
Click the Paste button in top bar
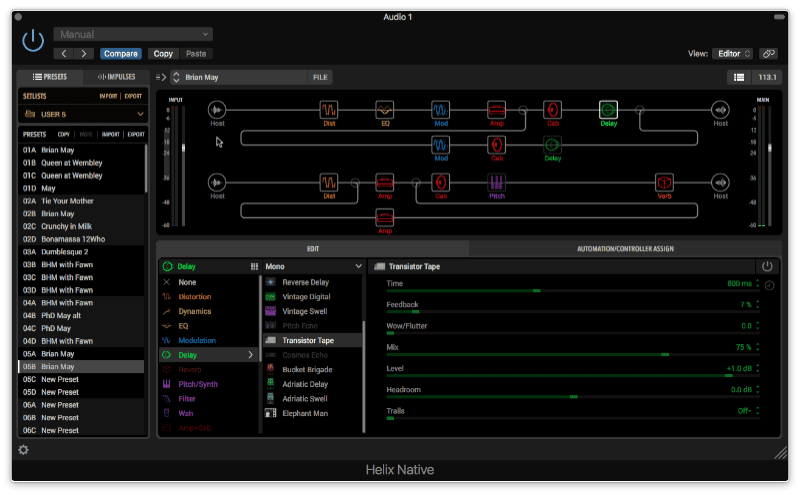(196, 54)
